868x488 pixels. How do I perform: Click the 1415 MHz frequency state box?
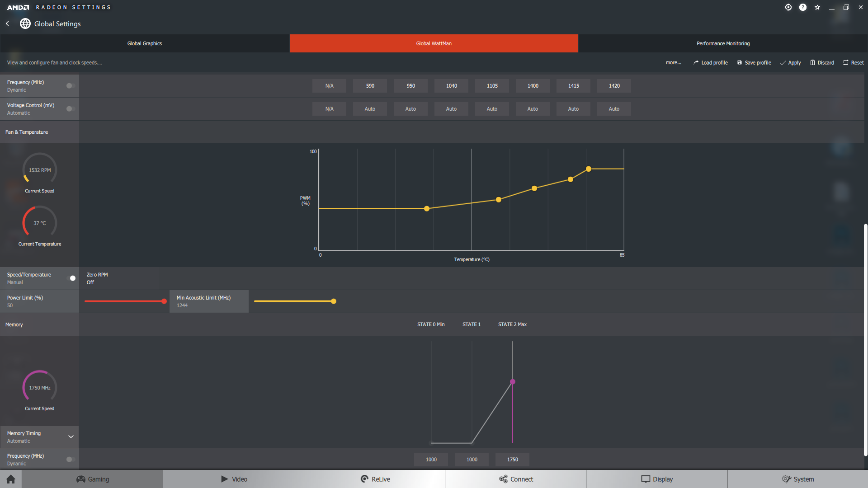[x=573, y=86]
